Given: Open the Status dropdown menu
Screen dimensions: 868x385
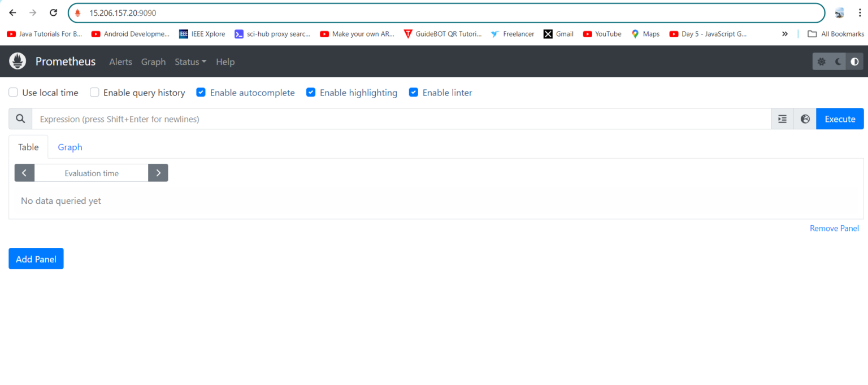Looking at the screenshot, I should coord(190,62).
